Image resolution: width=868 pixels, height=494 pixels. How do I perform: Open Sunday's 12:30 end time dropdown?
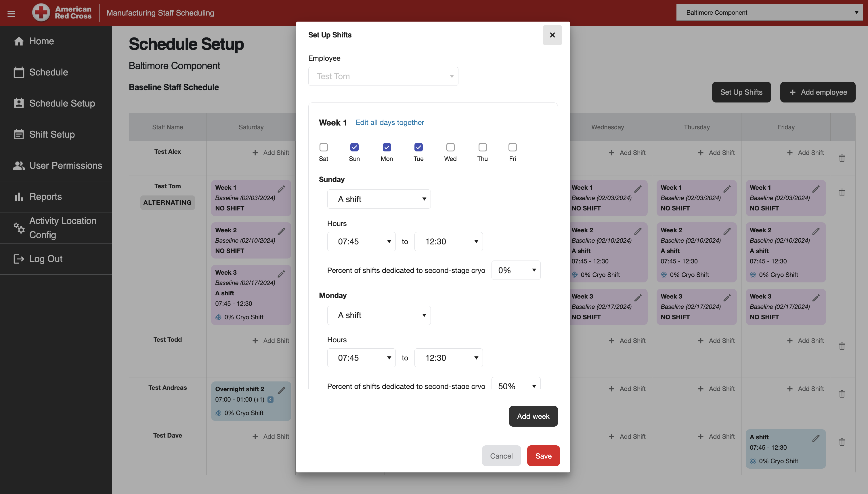[x=448, y=242]
